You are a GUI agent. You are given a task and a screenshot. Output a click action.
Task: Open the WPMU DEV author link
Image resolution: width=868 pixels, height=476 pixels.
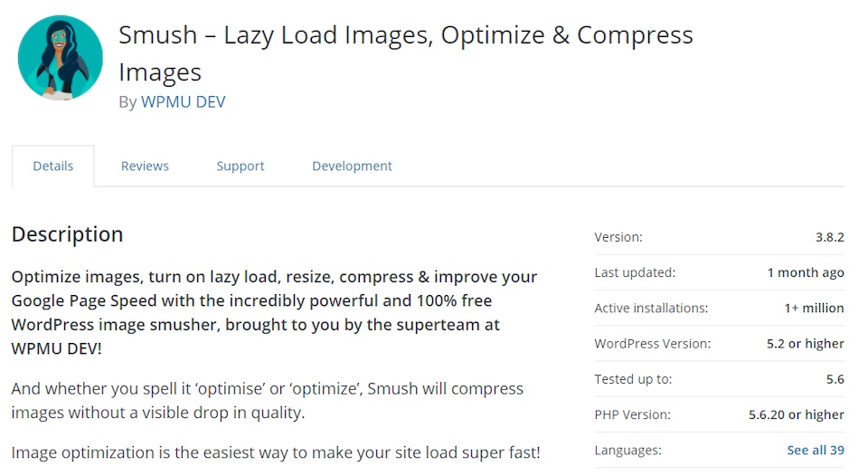click(184, 102)
